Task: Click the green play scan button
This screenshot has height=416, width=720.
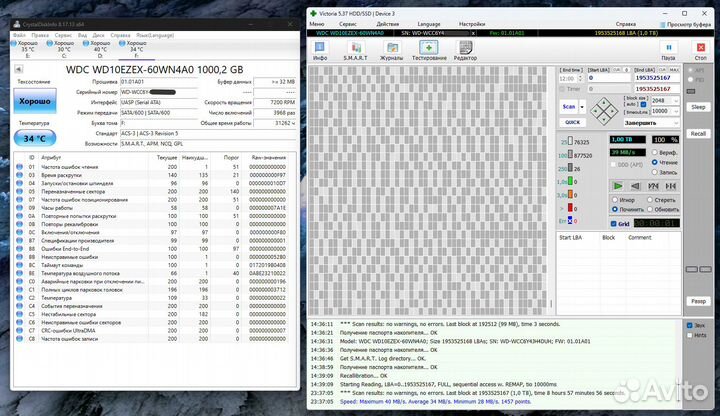Action: tap(618, 185)
